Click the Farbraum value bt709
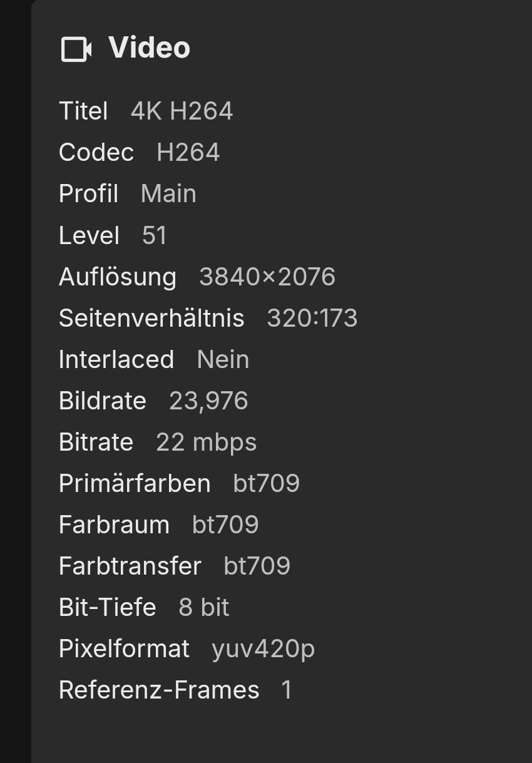The width and height of the screenshot is (532, 763). pyautogui.click(x=225, y=525)
